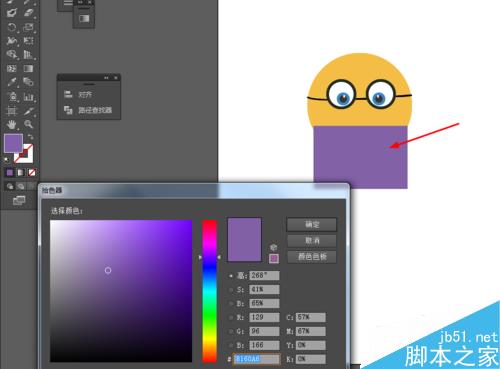Click the K black percentage field
This screenshot has width=500, height=369.
[311, 359]
